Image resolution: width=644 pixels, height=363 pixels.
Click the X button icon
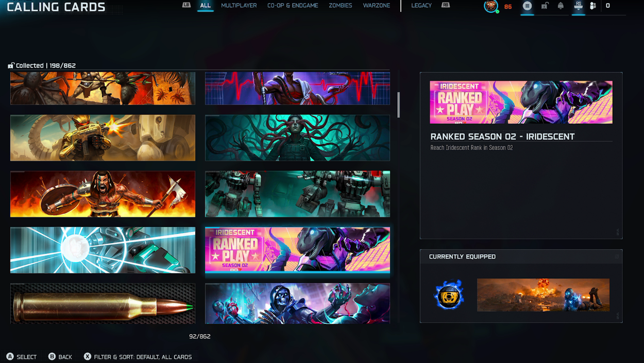click(87, 356)
